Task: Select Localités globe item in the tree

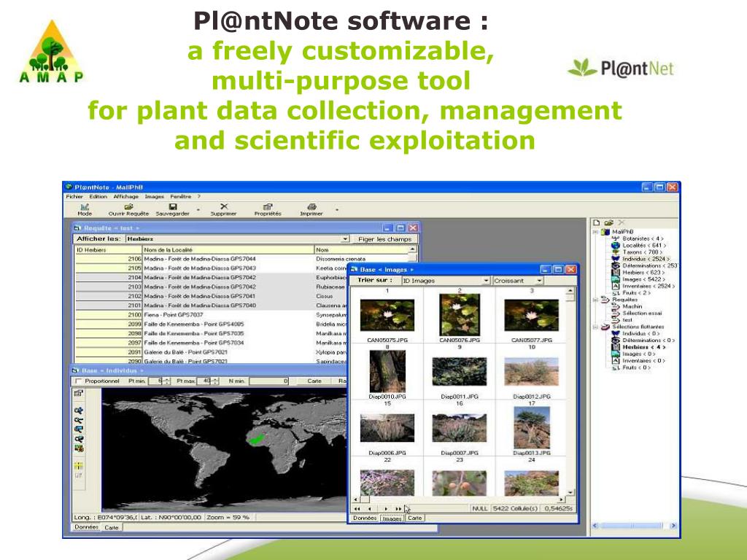Action: coord(616,245)
